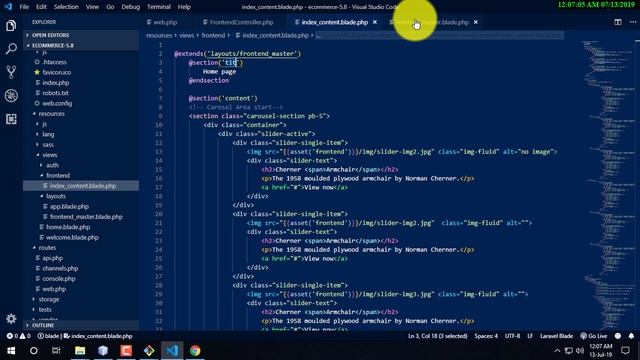Open channels.php in routes folder
Image resolution: width=640 pixels, height=360 pixels.
point(60,268)
